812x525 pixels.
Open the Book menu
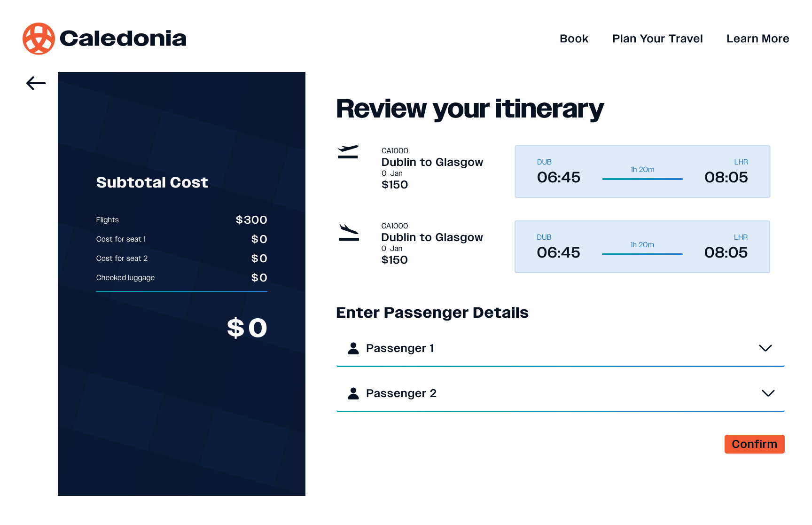coord(574,39)
